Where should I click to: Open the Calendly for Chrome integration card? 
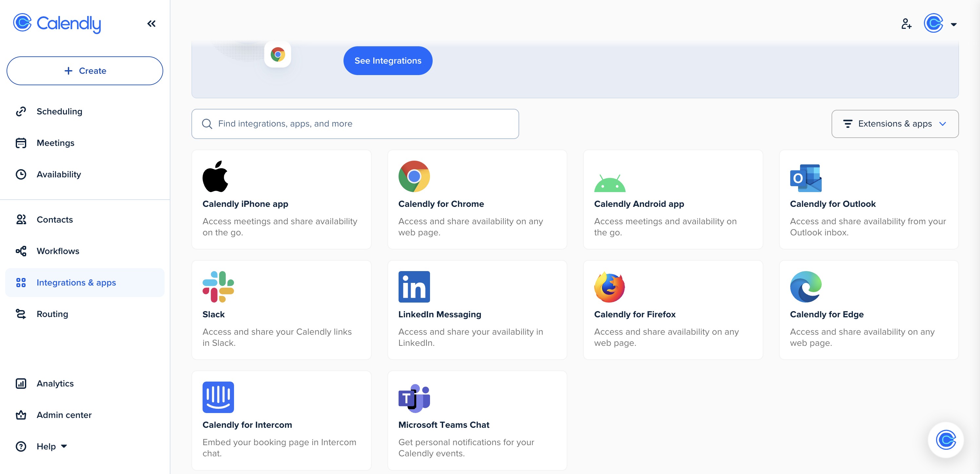[x=478, y=199]
